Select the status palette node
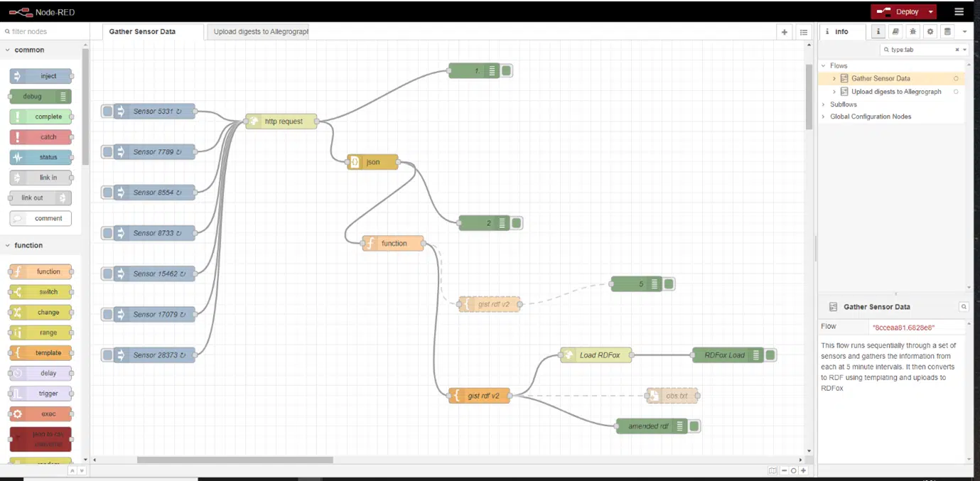Viewport: 980px width, 481px height. [x=41, y=157]
